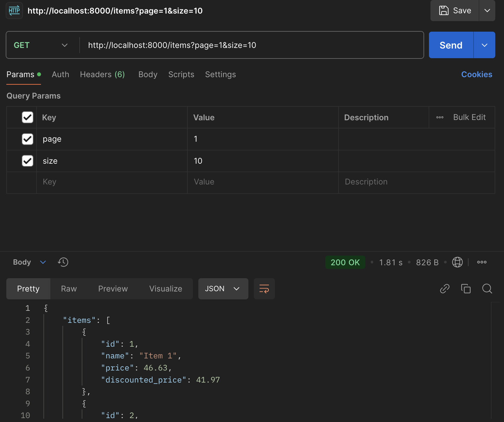Click the HTTP request type icon
This screenshot has width=504, height=422.
[14, 11]
